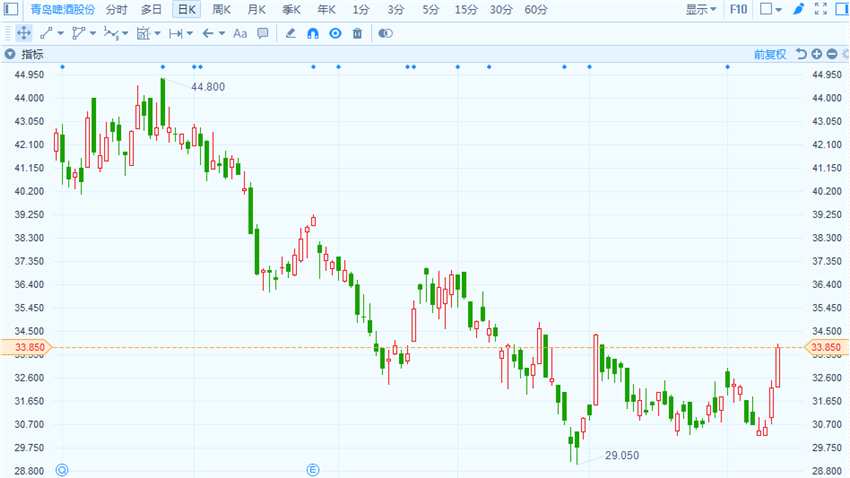850x478 pixels.
Task: Select the Aa text annotation tool
Action: [240, 34]
